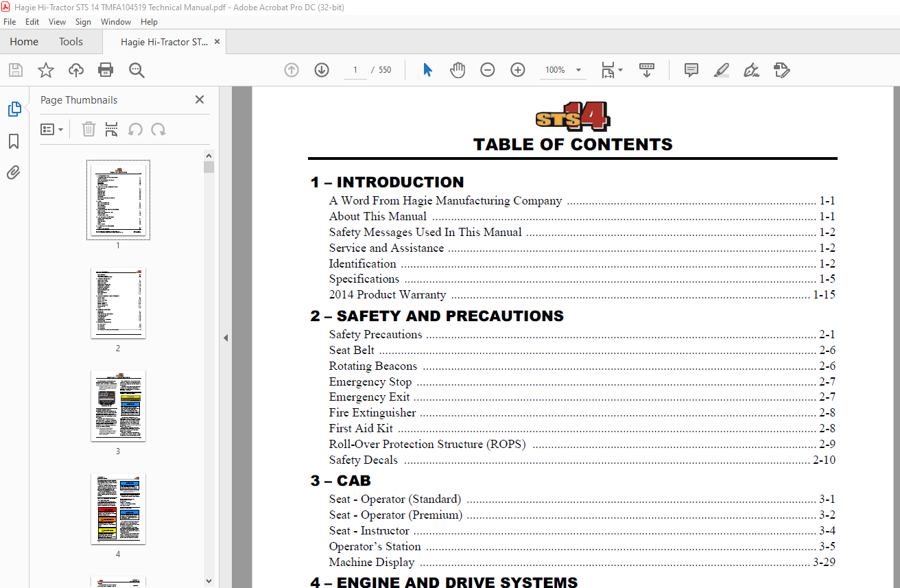Viewport: 900px width, 588px height.
Task: Open thumbnails options dropdown menu
Action: point(51,129)
